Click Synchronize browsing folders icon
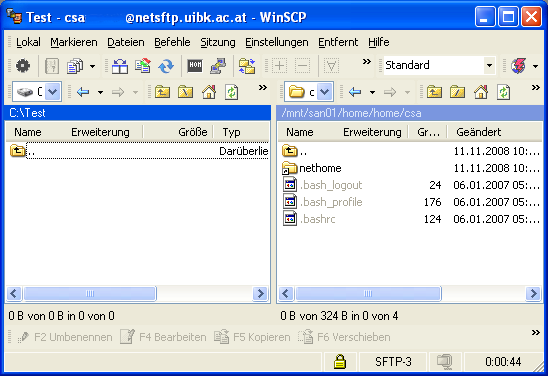This screenshot has height=376, width=548. coord(247,66)
